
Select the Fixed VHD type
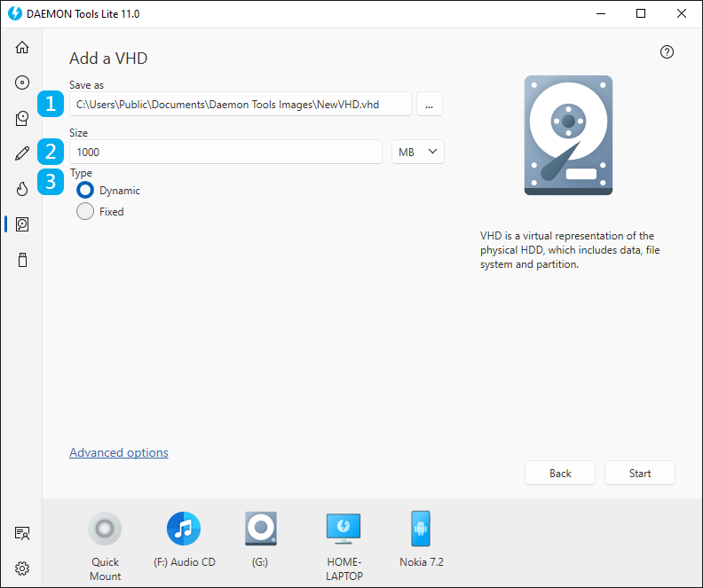(85, 211)
